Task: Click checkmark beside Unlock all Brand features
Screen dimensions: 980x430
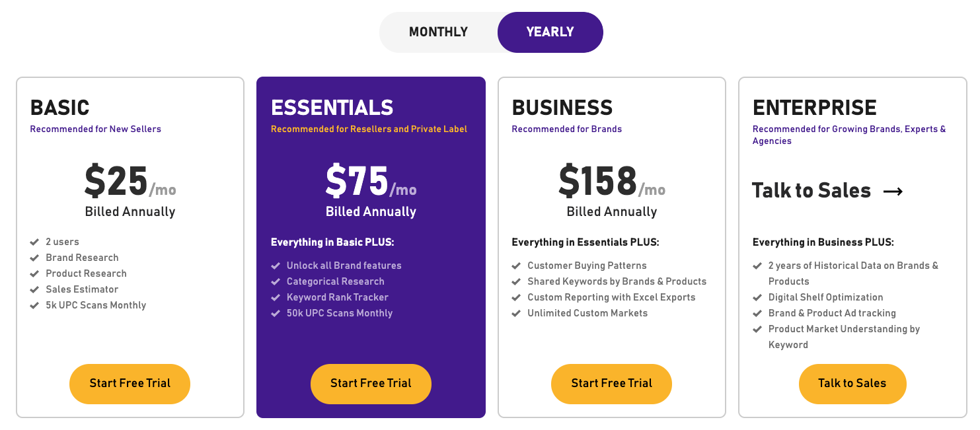Action: click(276, 266)
